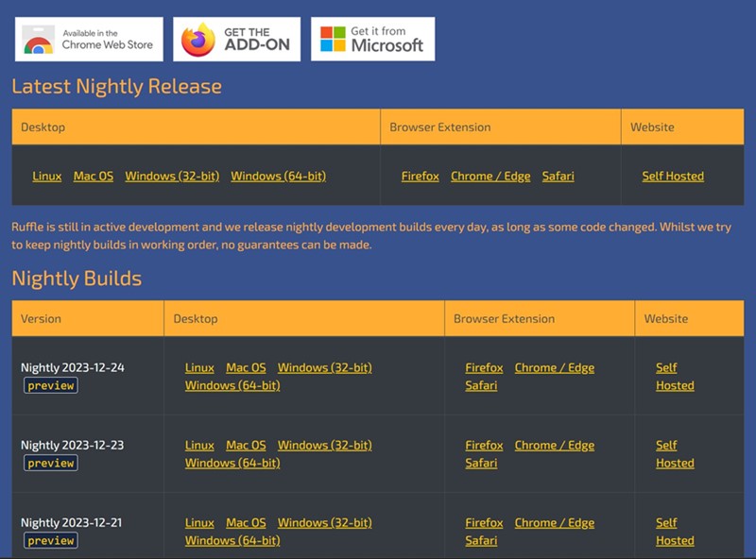Screen dimensions: 756x559
Task: Click Desktop header in Nightly Builds table
Action: point(304,318)
